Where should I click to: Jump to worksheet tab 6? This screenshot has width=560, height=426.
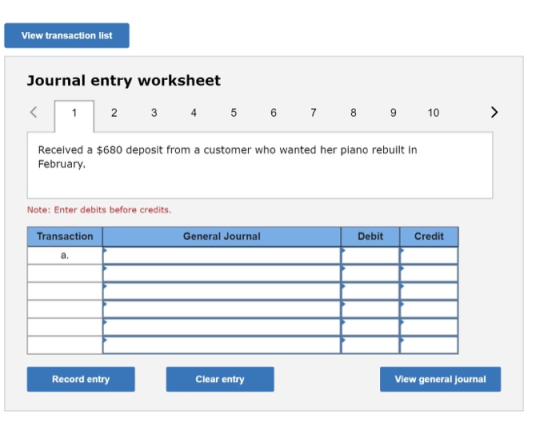pyautogui.click(x=273, y=113)
